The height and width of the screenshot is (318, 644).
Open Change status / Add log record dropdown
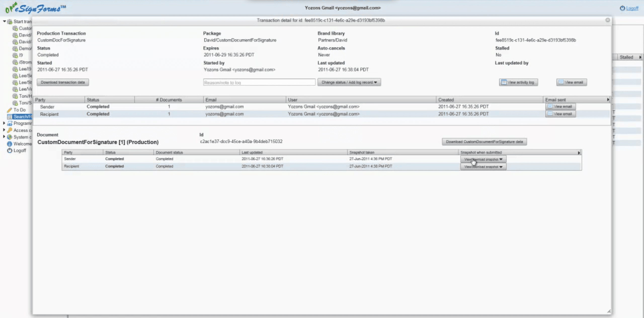349,82
